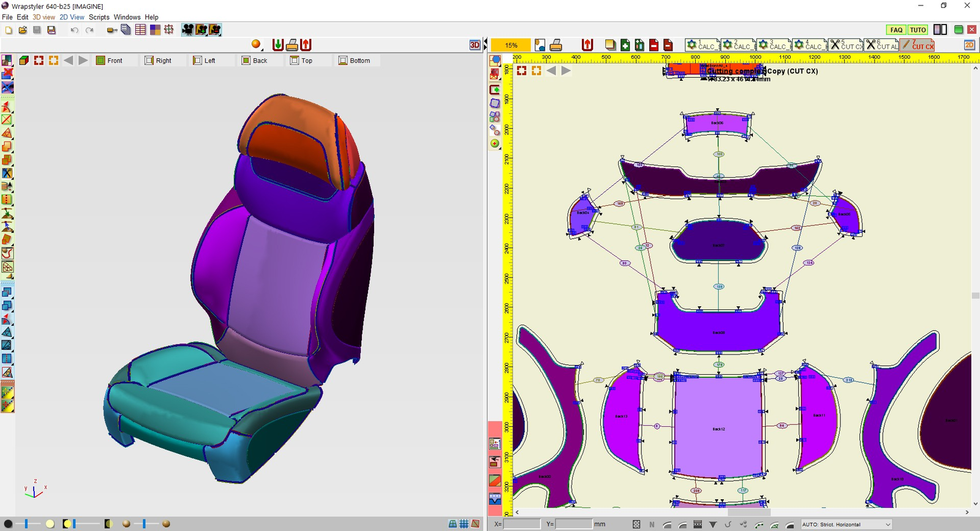Select the 6 CUT AL document tab
The image size is (980, 531).
tap(881, 45)
